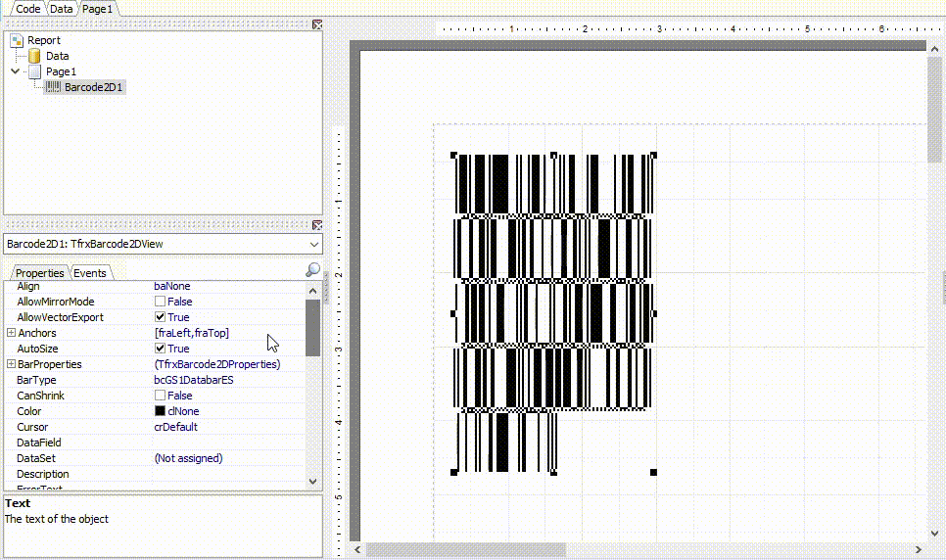This screenshot has height=560, width=946.
Task: Select the Description property row
Action: [155, 474]
